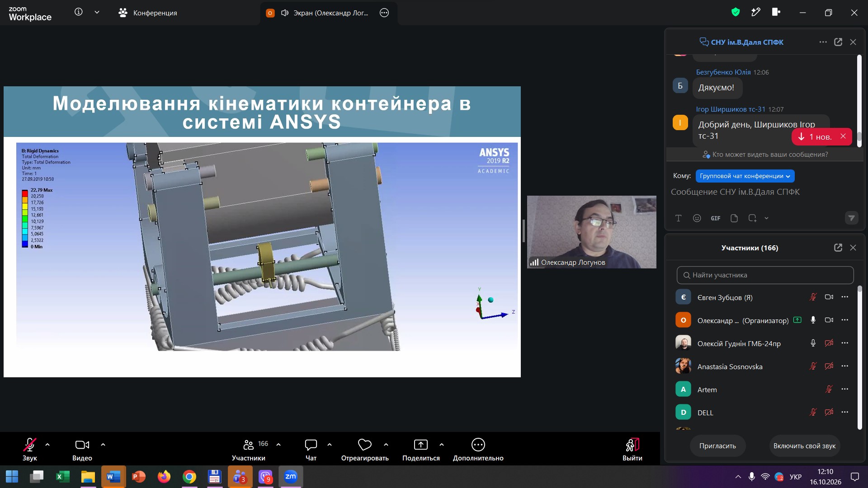The width and height of the screenshot is (868, 488).
Task: Open the text formatting tool in chat
Action: pyautogui.click(x=678, y=218)
